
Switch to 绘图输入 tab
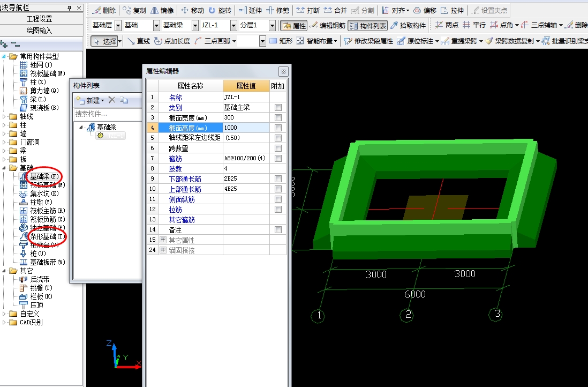click(x=40, y=31)
